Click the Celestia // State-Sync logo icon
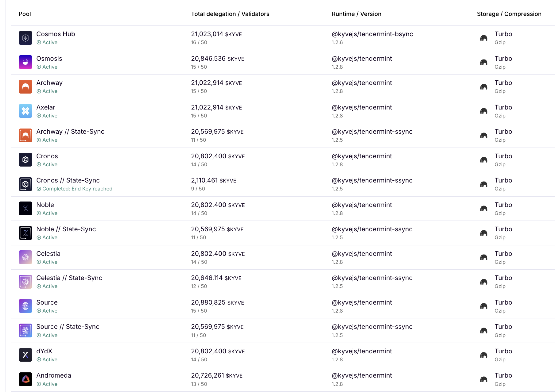 [x=25, y=282]
